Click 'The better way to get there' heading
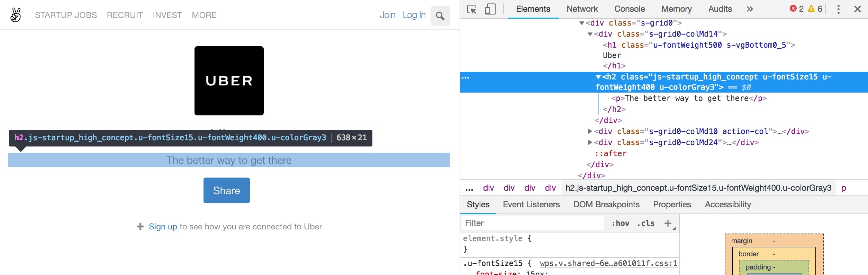This screenshot has width=868, height=275. [229, 160]
